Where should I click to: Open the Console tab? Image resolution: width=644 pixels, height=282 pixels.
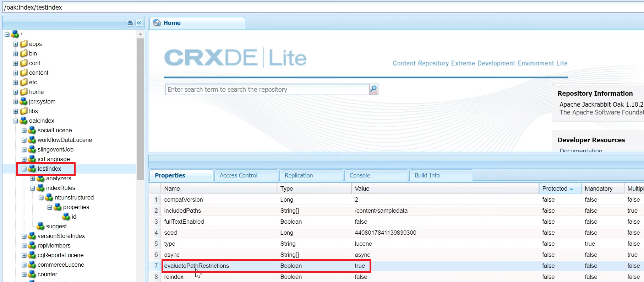[376, 175]
